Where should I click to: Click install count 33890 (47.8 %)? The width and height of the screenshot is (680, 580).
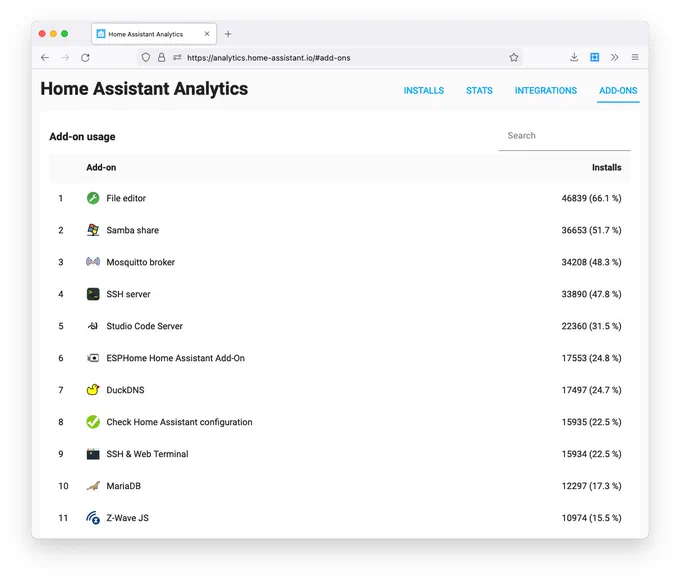pos(591,294)
